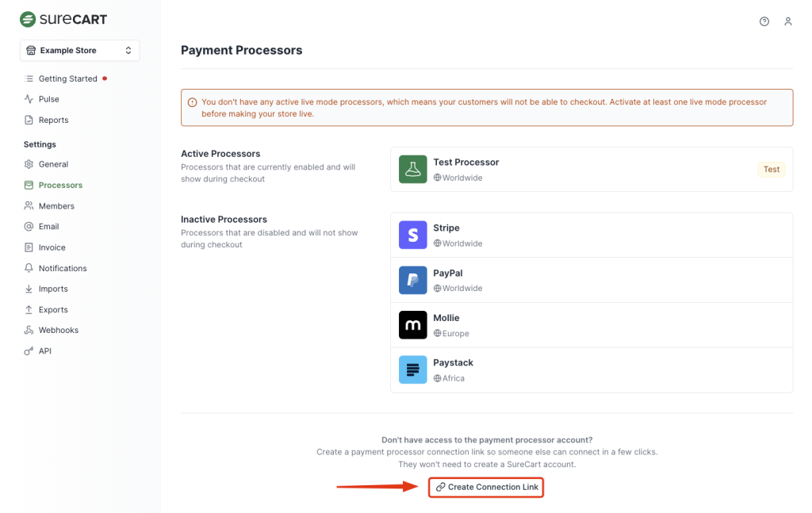Click the SureCart logo

pos(63,19)
